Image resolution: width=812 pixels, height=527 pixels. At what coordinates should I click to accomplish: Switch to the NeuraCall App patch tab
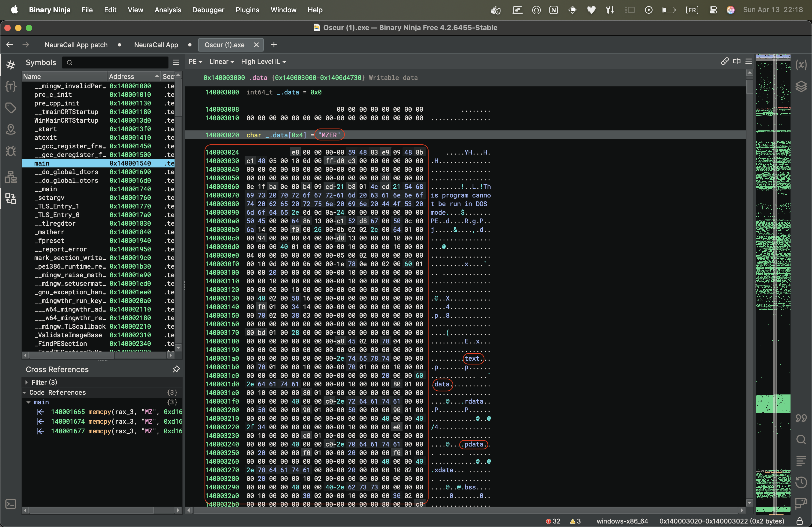(76, 45)
